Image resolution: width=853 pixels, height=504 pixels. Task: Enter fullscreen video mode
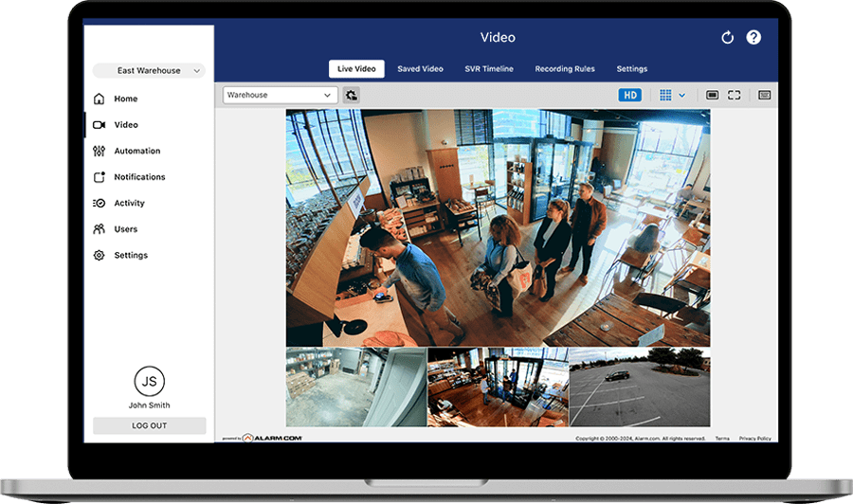point(735,95)
